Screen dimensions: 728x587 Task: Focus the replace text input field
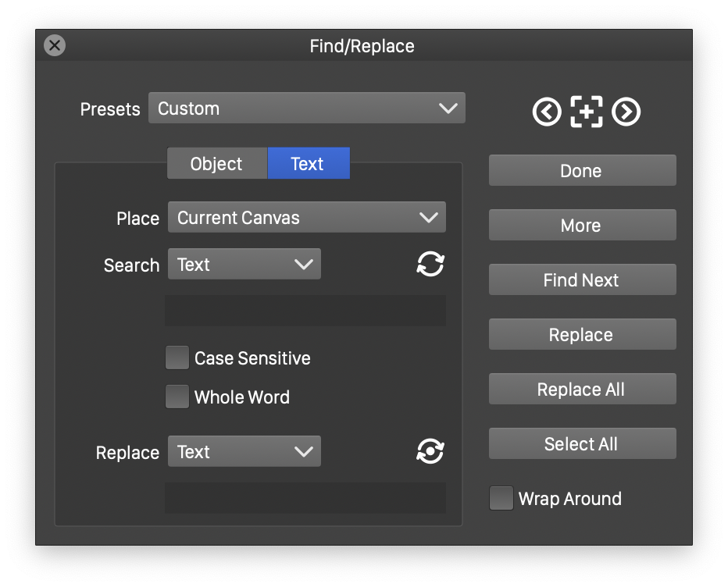[305, 498]
